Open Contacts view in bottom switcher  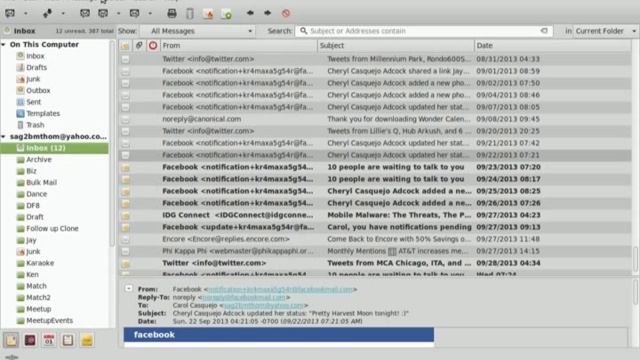tap(30, 340)
